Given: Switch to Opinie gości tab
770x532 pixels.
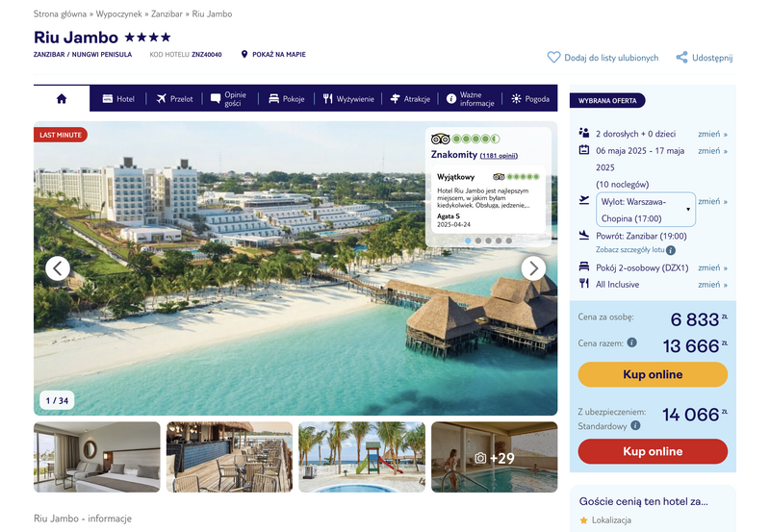Looking at the screenshot, I should point(228,99).
